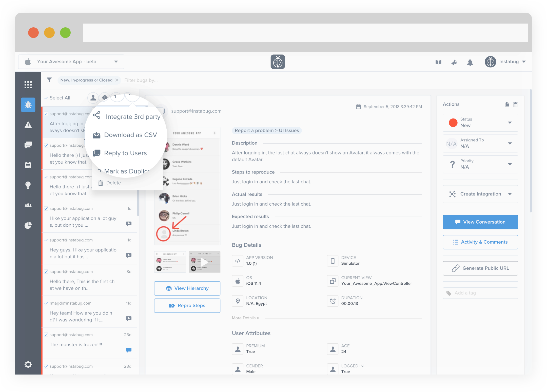Open the settings gear in sidebar
Screen dimensions: 547x392
click(x=28, y=364)
